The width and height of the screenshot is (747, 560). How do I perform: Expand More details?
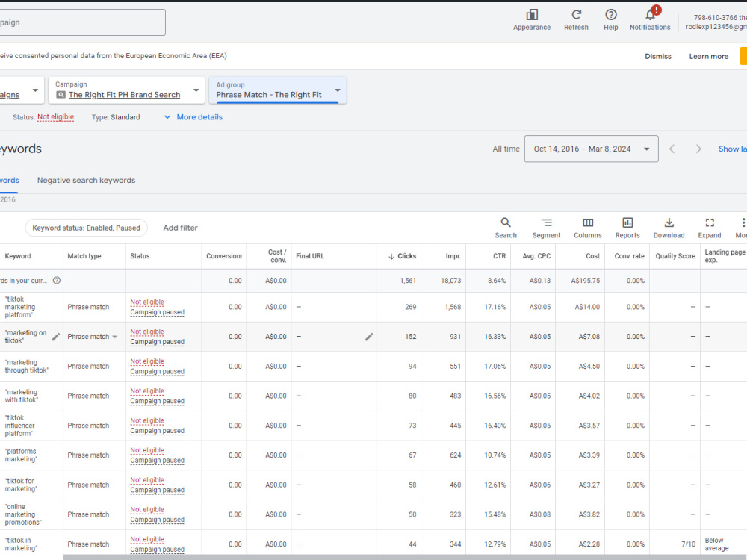193,117
